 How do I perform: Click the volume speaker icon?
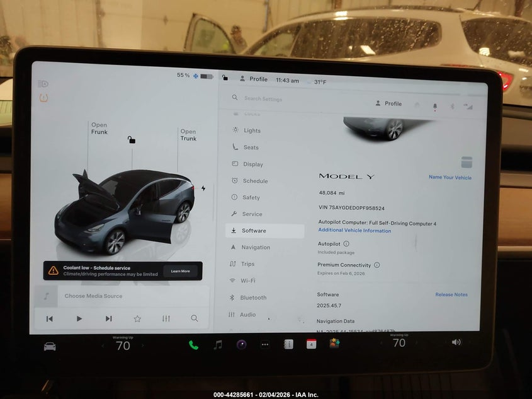click(x=456, y=342)
